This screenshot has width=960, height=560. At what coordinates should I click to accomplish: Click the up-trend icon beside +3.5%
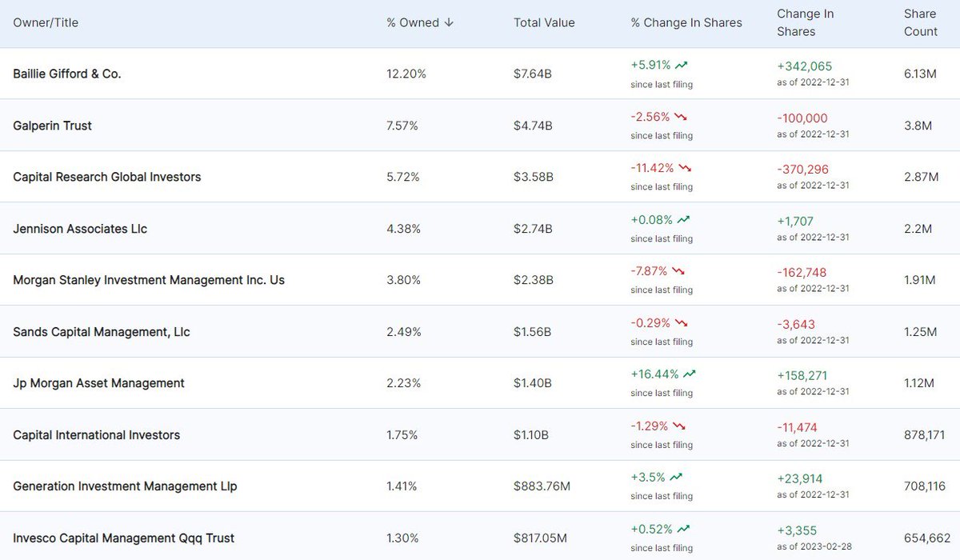(x=677, y=478)
